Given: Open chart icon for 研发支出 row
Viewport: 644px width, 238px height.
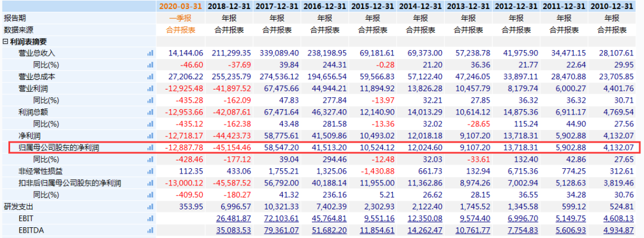Looking at the screenshot, I should click(x=150, y=207).
